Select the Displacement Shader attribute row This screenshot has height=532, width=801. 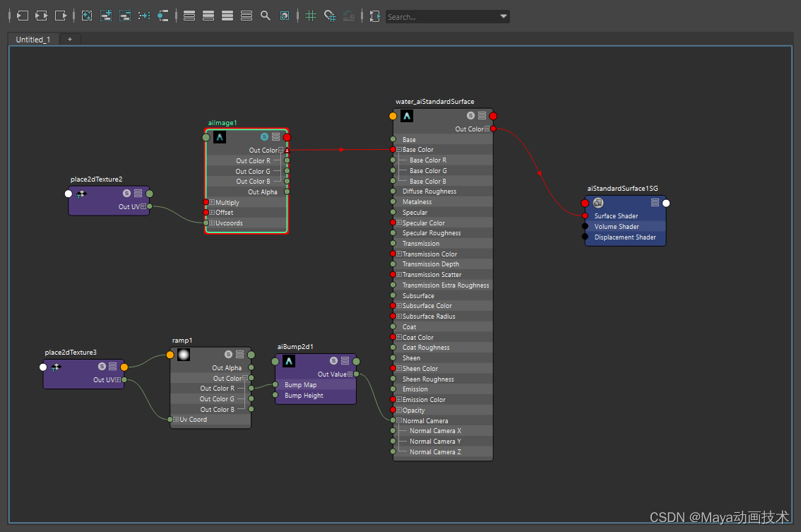(x=625, y=237)
